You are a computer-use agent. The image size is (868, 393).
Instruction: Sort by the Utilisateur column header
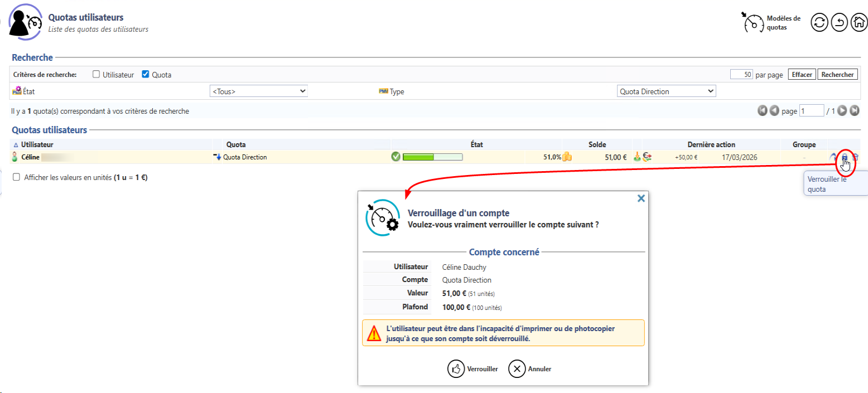[x=37, y=144]
